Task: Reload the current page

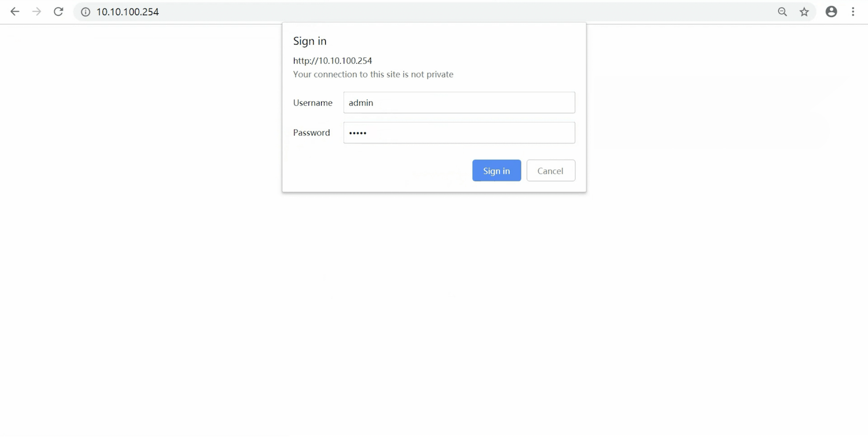Action: (58, 12)
